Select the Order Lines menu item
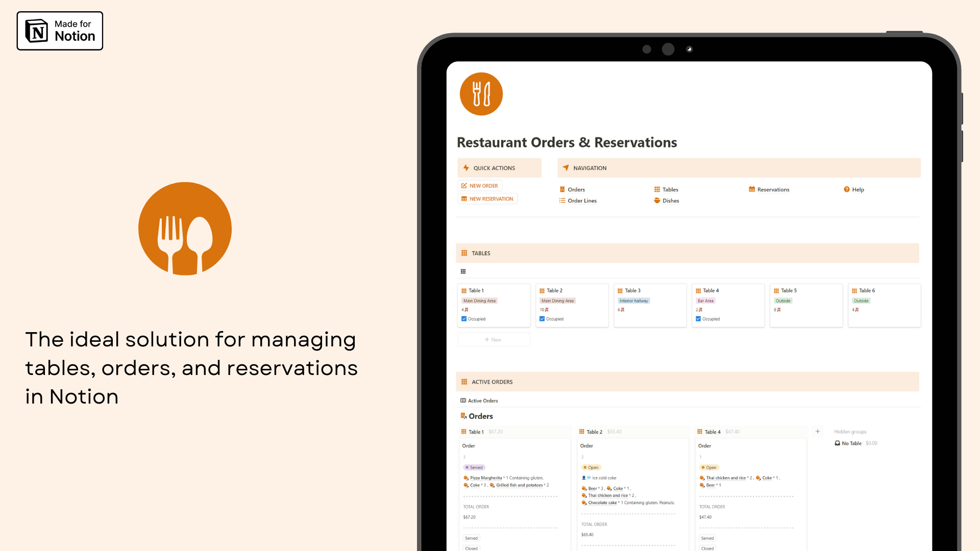 point(581,201)
